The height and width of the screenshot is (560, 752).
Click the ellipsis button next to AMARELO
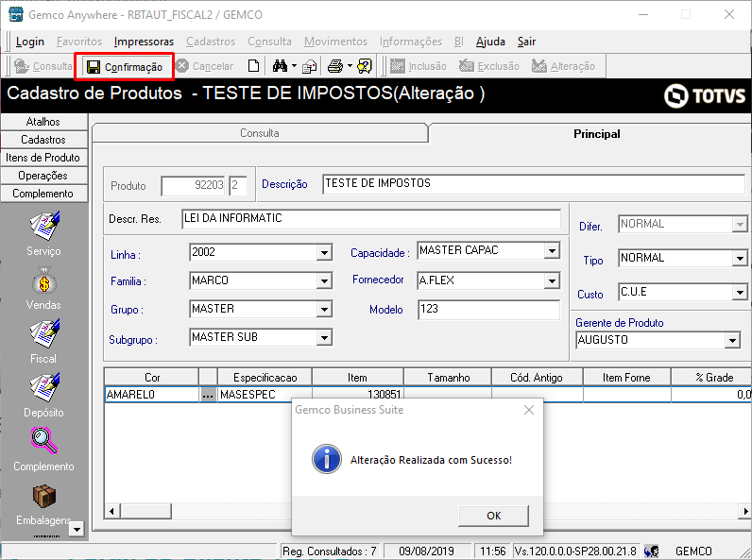point(208,395)
